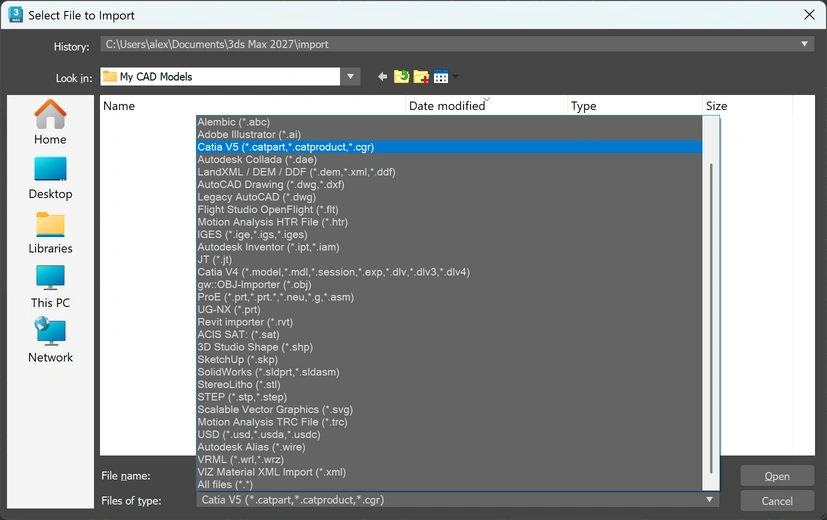The width and height of the screenshot is (827, 520).
Task: Choose Catia V4 file type
Action: click(x=449, y=272)
